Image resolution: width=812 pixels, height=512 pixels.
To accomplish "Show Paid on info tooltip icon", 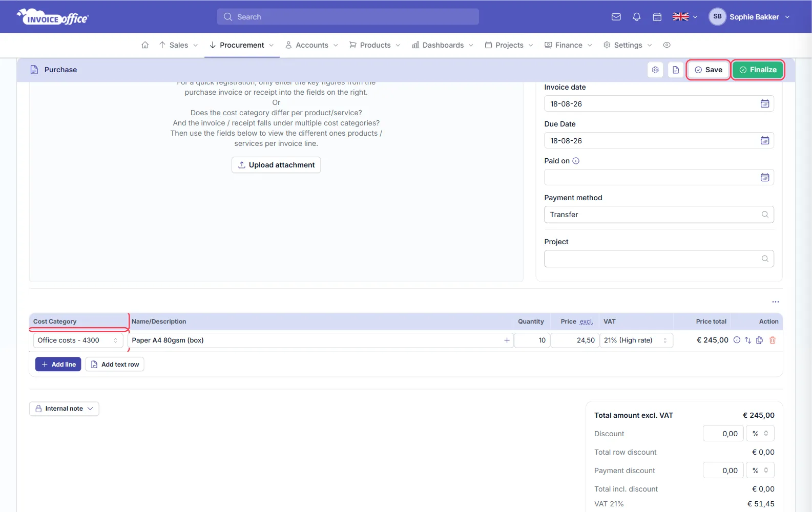I will [x=576, y=161].
